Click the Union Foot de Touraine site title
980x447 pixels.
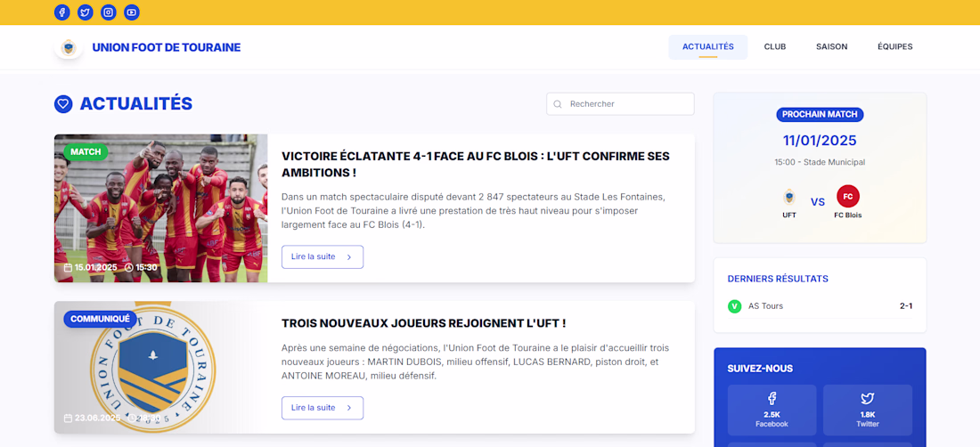point(167,47)
